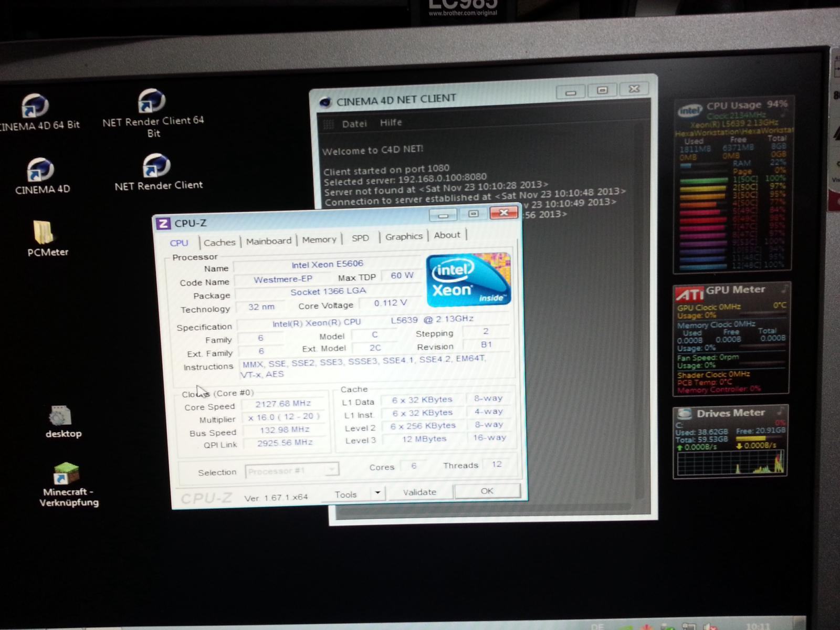Minimize the CPU-Z window
The height and width of the screenshot is (630, 840).
tap(443, 215)
